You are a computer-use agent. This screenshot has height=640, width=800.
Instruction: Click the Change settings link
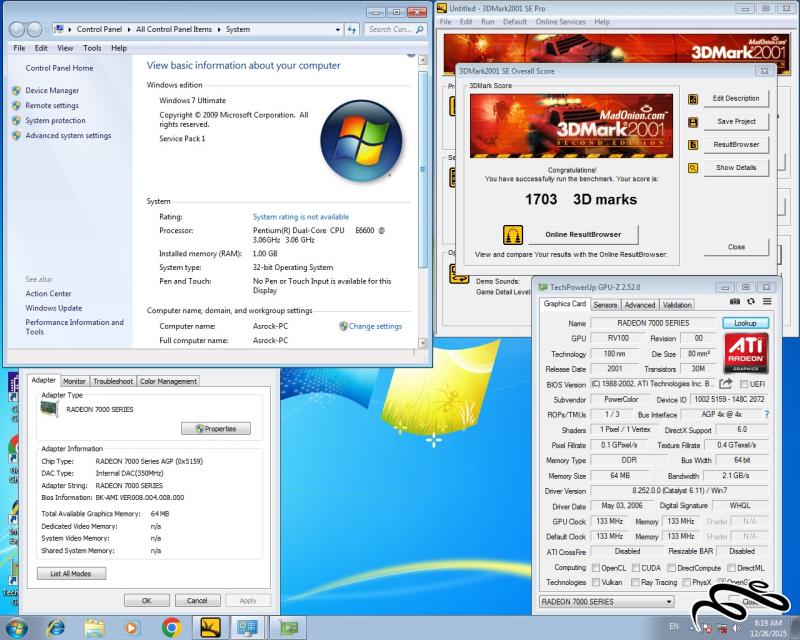[375, 326]
